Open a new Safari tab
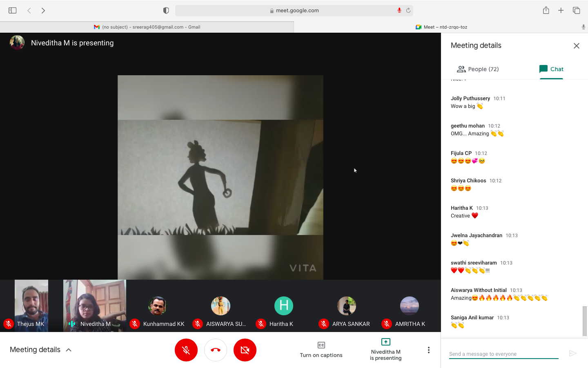 tap(561, 11)
